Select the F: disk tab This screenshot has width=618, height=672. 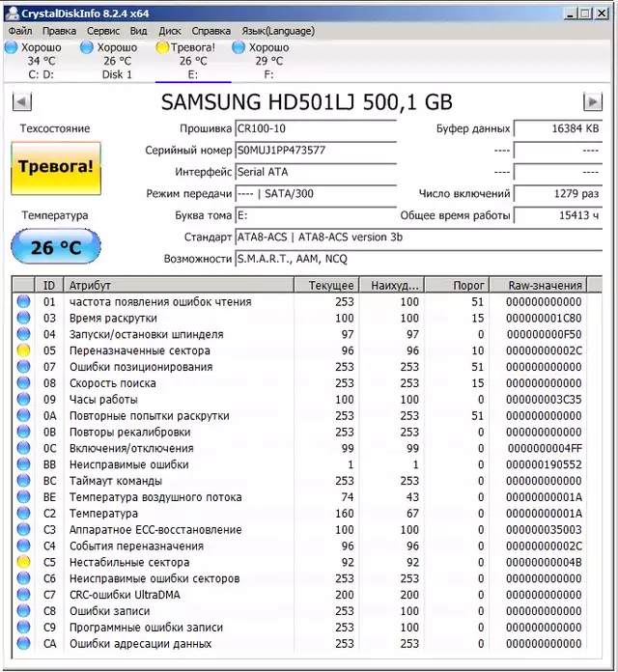point(268,61)
